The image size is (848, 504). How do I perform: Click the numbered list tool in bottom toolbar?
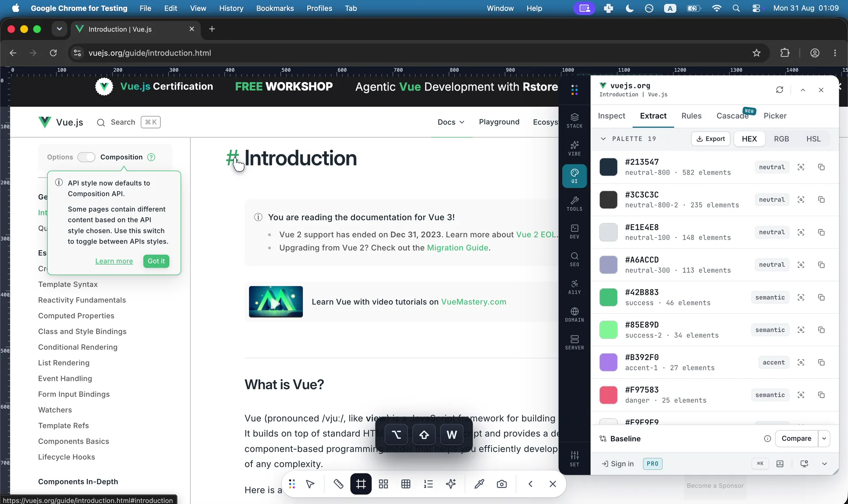pyautogui.click(x=428, y=484)
